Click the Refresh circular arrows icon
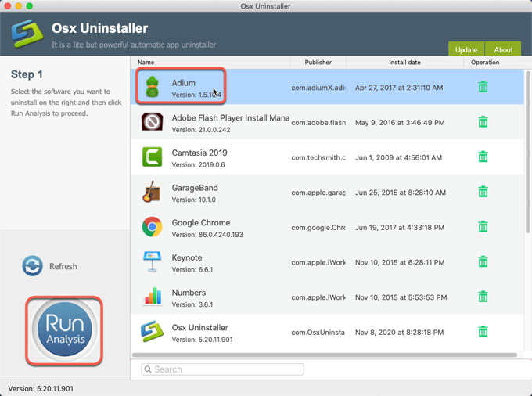This screenshot has height=396, width=532. (33, 266)
